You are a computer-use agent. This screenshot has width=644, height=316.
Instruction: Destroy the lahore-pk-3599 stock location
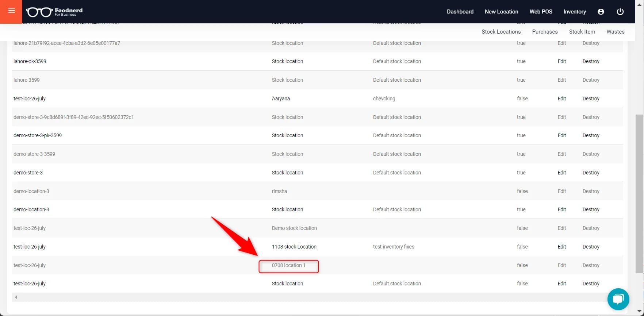(591, 62)
